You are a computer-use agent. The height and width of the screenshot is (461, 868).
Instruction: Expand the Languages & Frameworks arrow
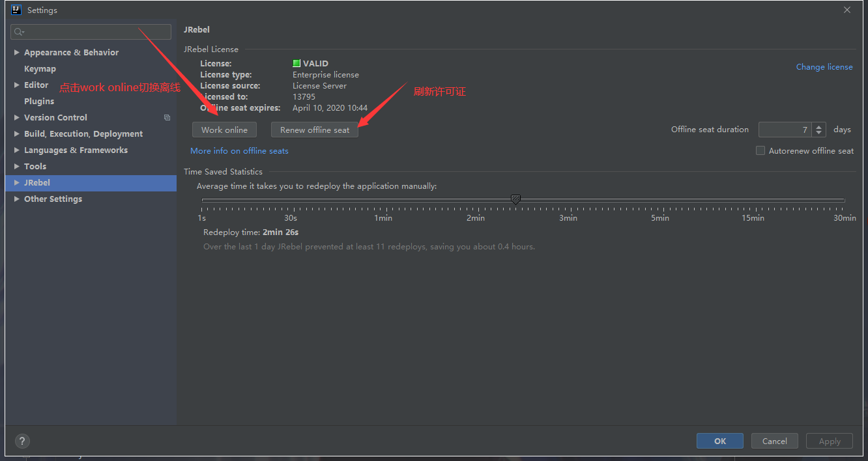coord(17,150)
